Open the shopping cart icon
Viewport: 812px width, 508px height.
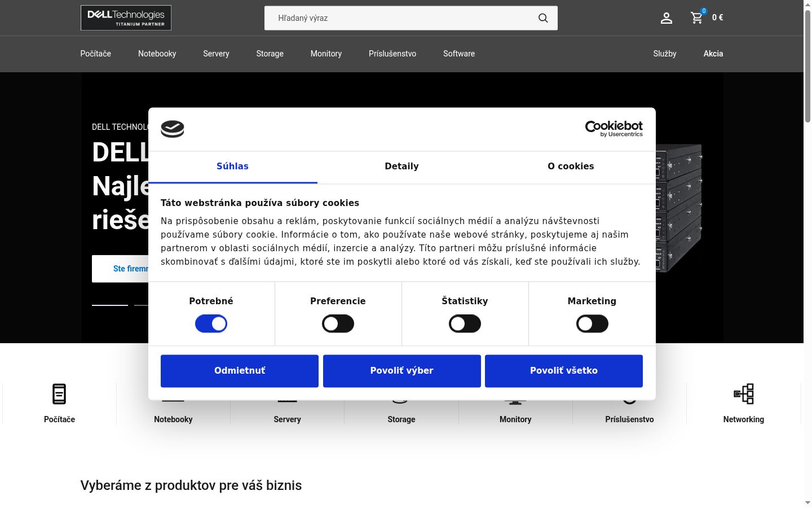pyautogui.click(x=697, y=18)
